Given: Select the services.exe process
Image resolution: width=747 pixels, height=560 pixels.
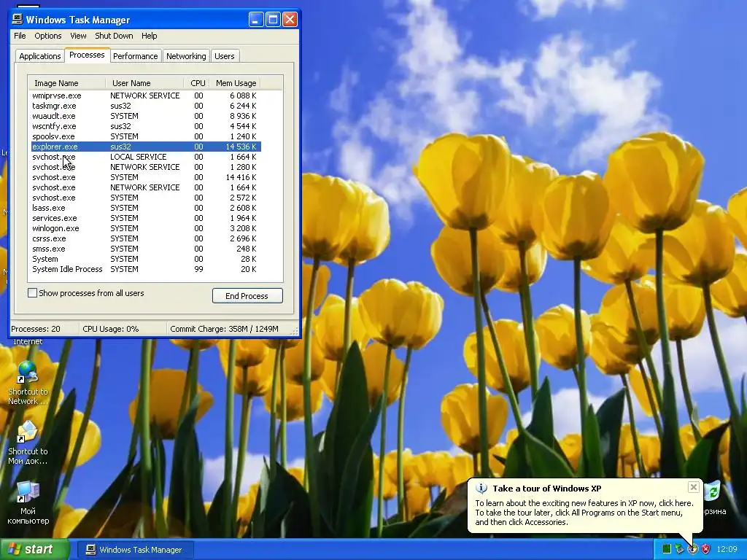Looking at the screenshot, I should tap(146, 218).
